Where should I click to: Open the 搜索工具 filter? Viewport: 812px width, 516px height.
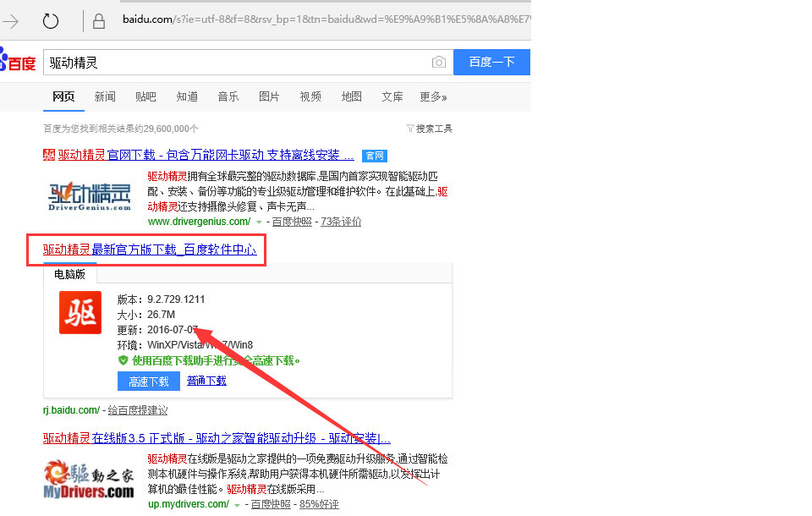point(430,129)
